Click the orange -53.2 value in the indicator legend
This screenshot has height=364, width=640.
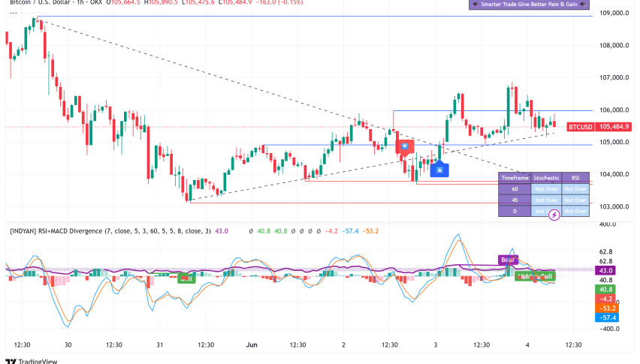click(x=370, y=230)
